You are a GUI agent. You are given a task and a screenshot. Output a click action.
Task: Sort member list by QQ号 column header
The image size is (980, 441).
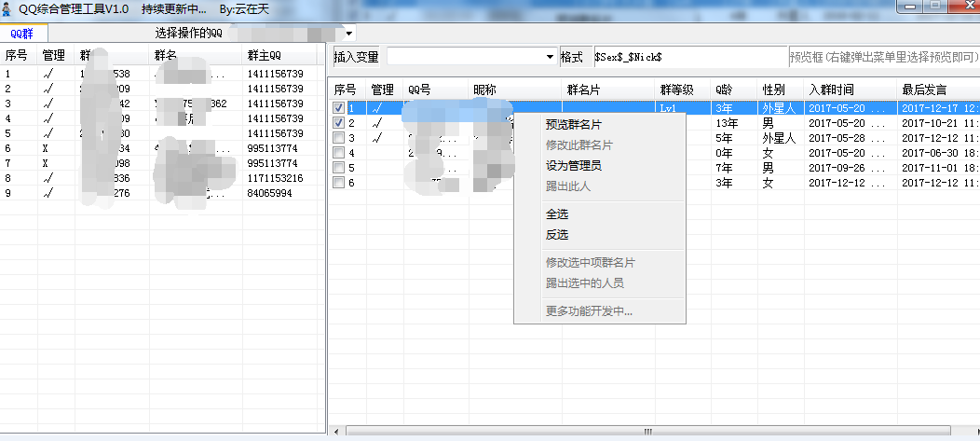pyautogui.click(x=436, y=90)
